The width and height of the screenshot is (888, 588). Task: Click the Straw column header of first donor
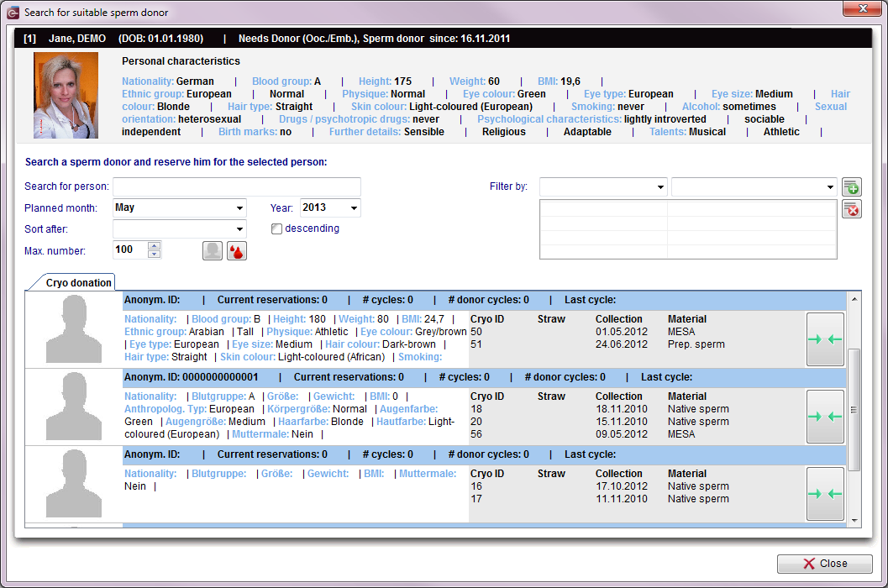[x=551, y=319]
